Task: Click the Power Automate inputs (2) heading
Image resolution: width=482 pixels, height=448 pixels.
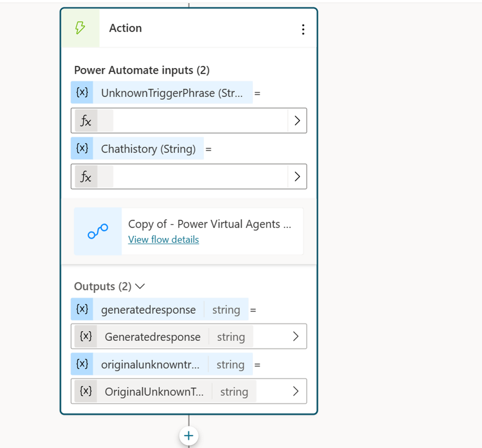Action: click(x=142, y=70)
